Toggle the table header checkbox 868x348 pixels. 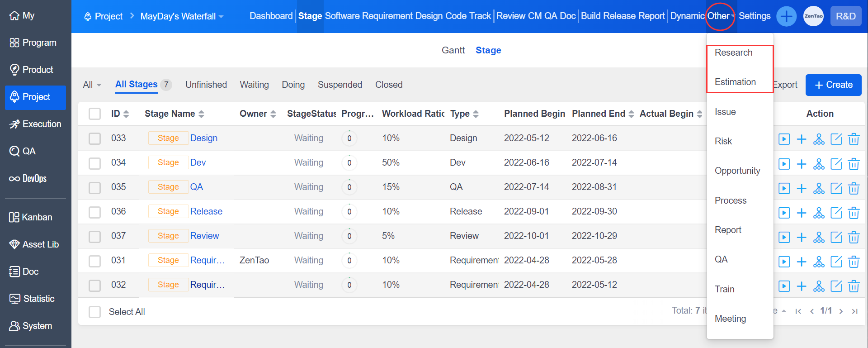95,114
